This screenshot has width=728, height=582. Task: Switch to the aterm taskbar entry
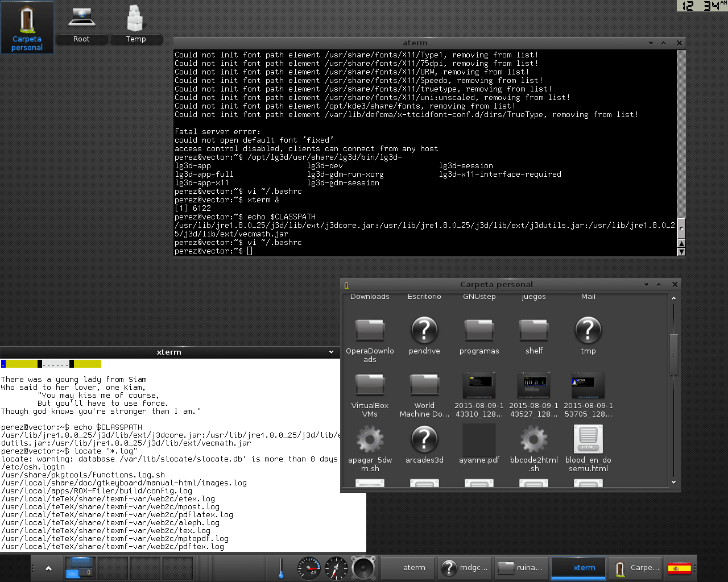click(x=408, y=568)
